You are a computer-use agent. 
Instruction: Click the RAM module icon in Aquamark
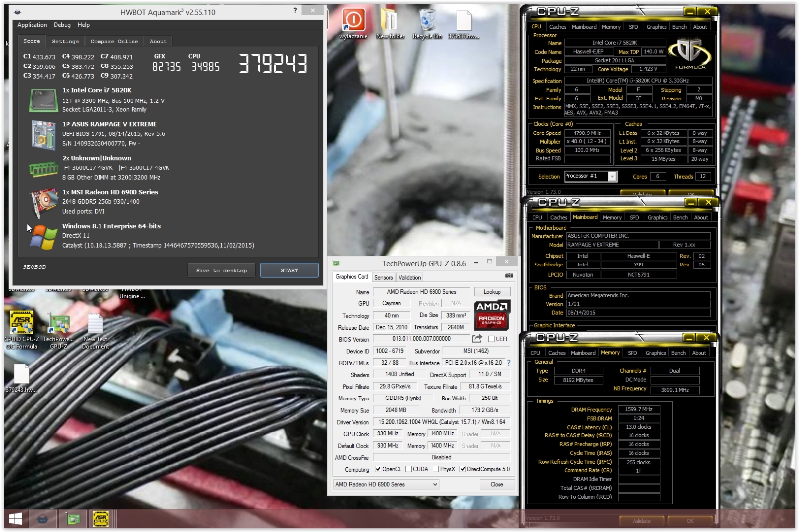coord(43,170)
